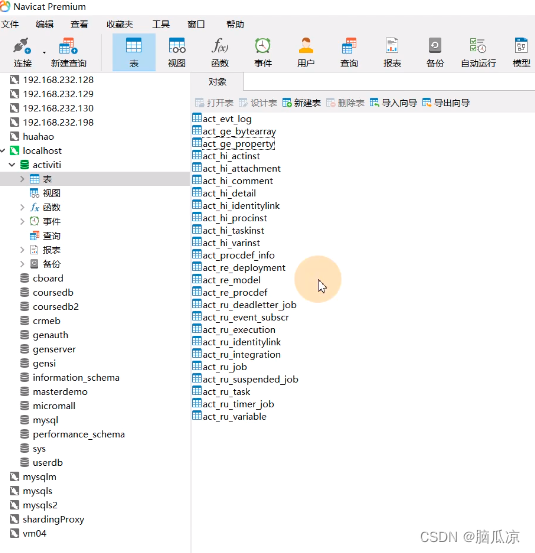Select table act_ru_task
The height and width of the screenshot is (553, 535).
[x=221, y=391]
